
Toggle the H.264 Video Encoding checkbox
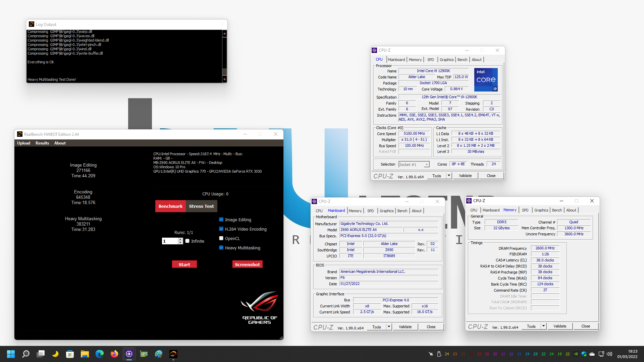point(221,229)
